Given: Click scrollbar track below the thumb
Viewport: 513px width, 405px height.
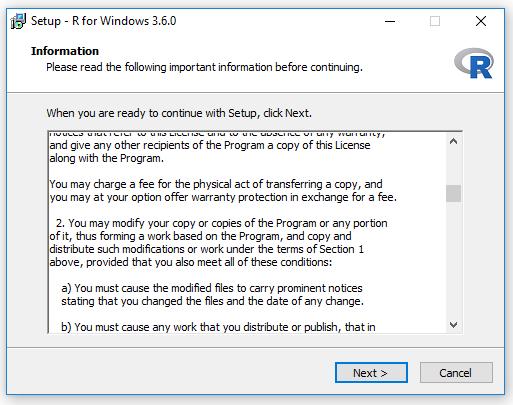Looking at the screenshot, I should click(x=453, y=260).
